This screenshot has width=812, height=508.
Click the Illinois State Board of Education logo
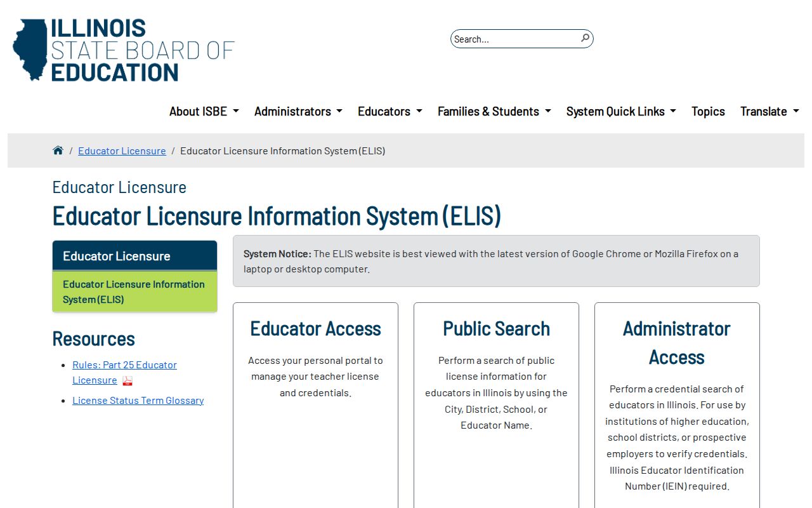124,50
